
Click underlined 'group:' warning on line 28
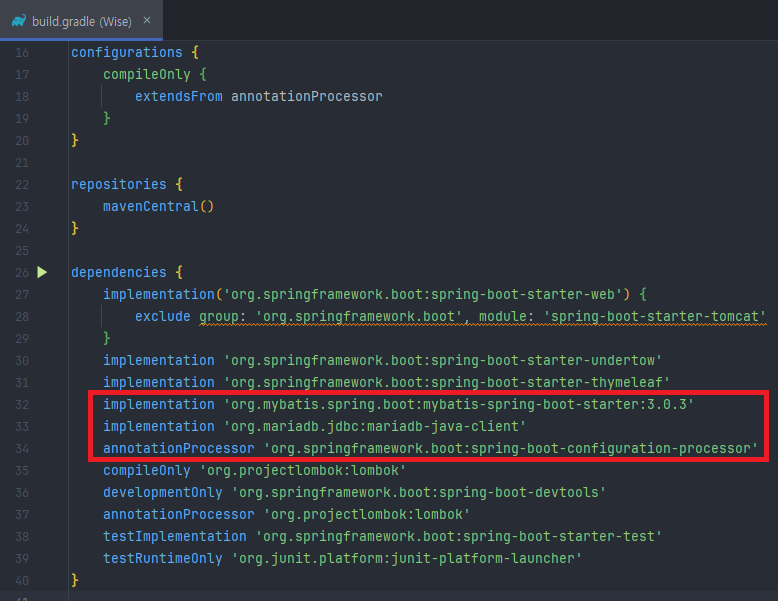[x=223, y=316]
